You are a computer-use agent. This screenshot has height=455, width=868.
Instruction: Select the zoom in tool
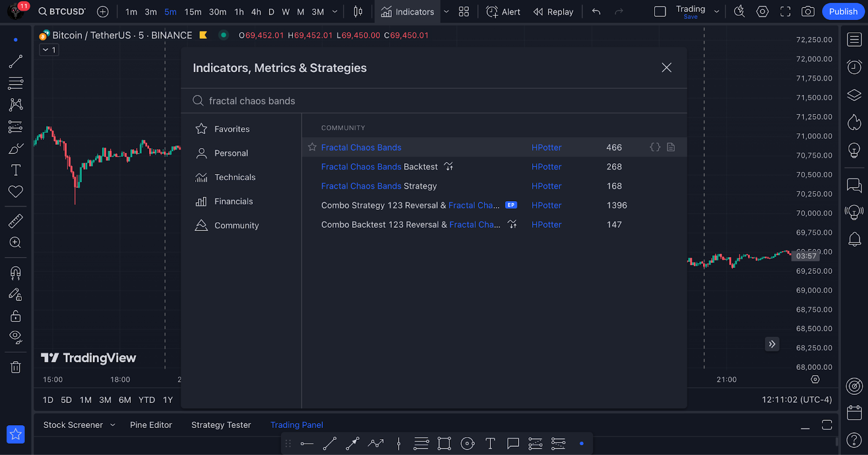point(16,242)
